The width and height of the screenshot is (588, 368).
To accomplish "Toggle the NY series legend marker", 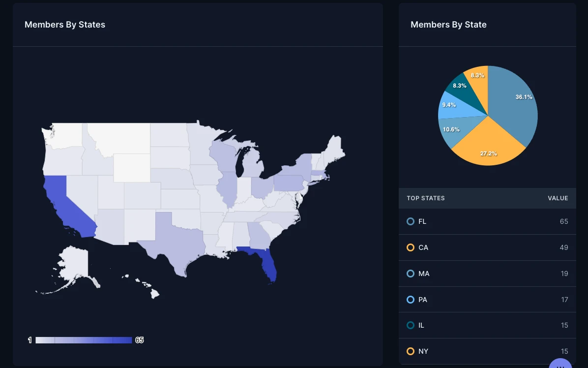I will pos(411,351).
